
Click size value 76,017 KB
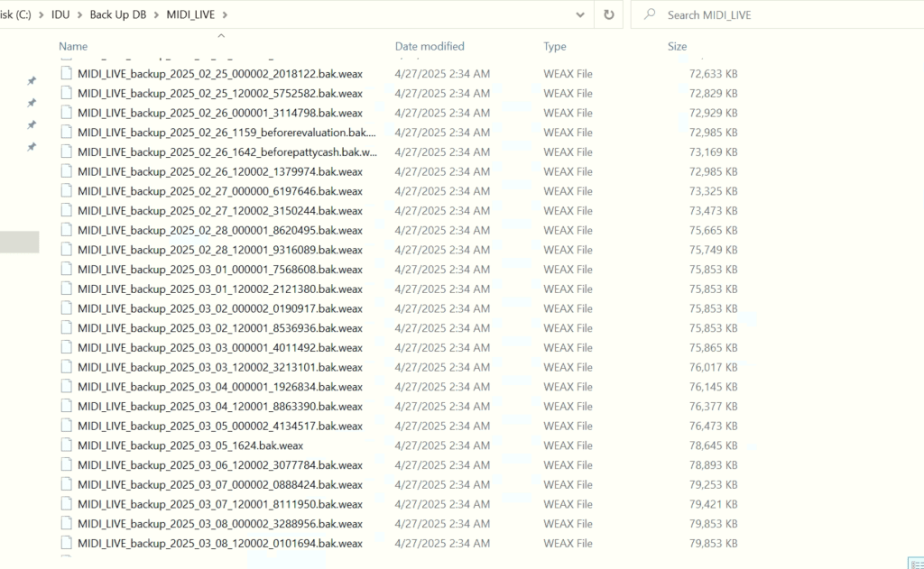tap(713, 367)
